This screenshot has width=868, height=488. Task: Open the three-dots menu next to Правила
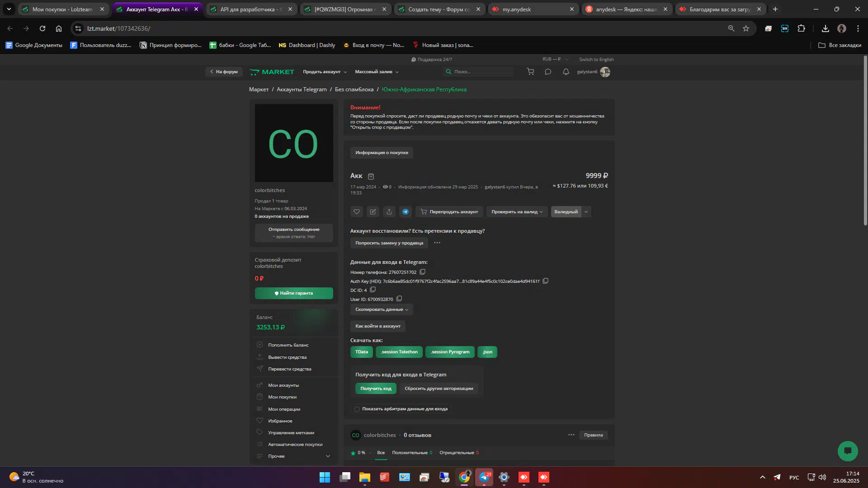(571, 435)
